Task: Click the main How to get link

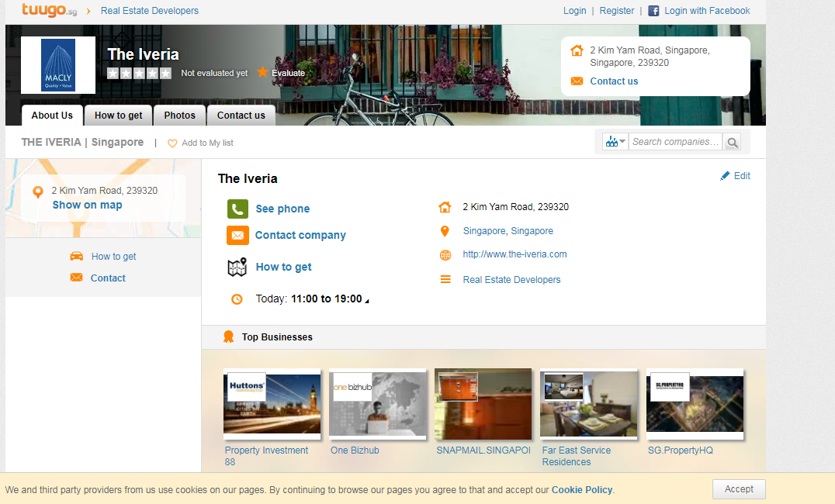Action: 284,267
